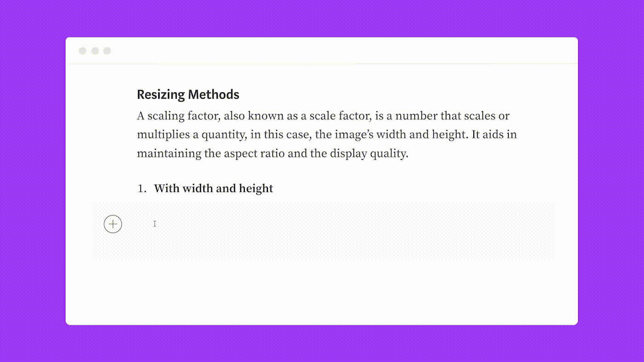The width and height of the screenshot is (644, 362).
Task: Click the 'Resizing Methods' heading
Action: pos(188,94)
